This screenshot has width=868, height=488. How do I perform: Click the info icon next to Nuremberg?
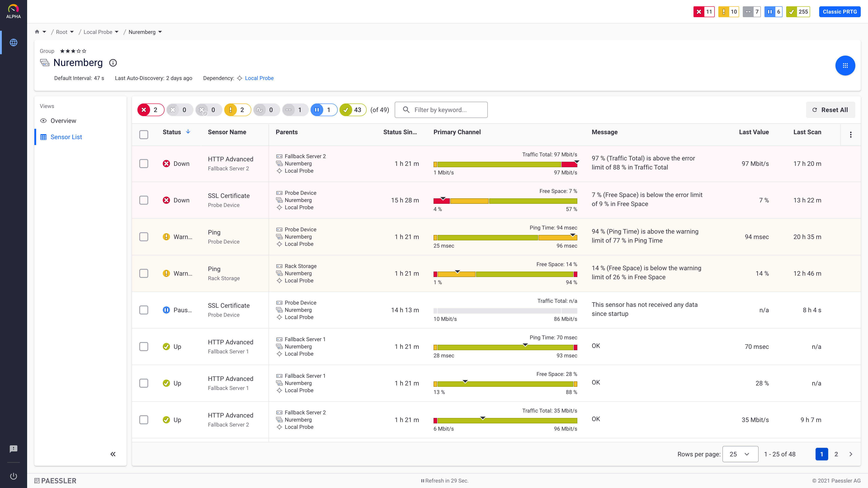click(113, 63)
